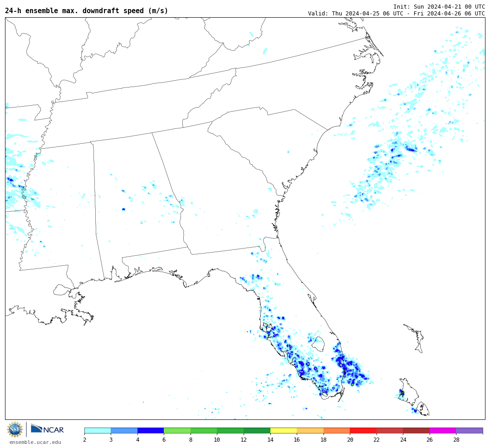Viewport: 490px width, 448px height.
Task: Click the 12–14 m/s dark green swatch
Action: click(257, 430)
